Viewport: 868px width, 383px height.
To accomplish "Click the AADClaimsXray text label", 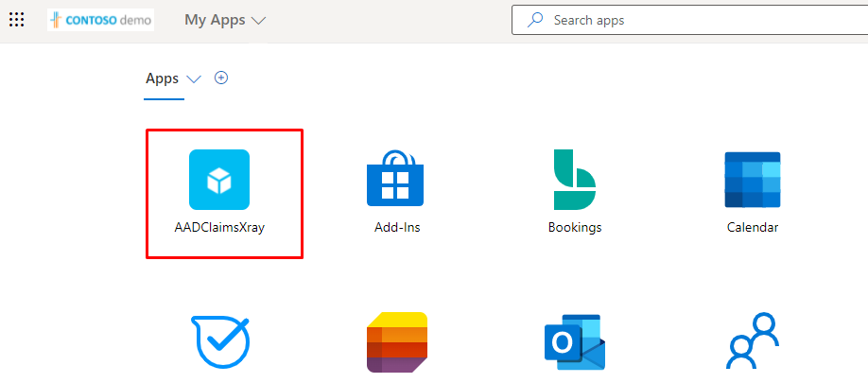I will [x=219, y=228].
